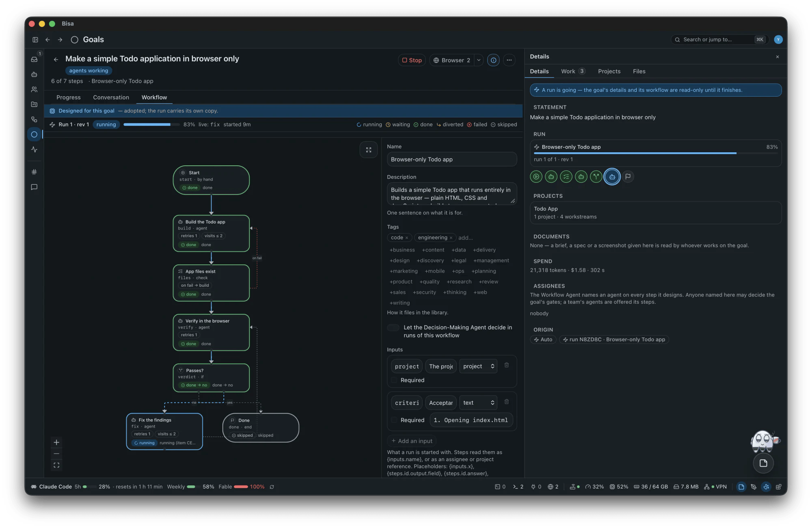Screen dimensions: 812x528
Task: Open the activity pulse icon in the sidebar
Action: click(35, 149)
